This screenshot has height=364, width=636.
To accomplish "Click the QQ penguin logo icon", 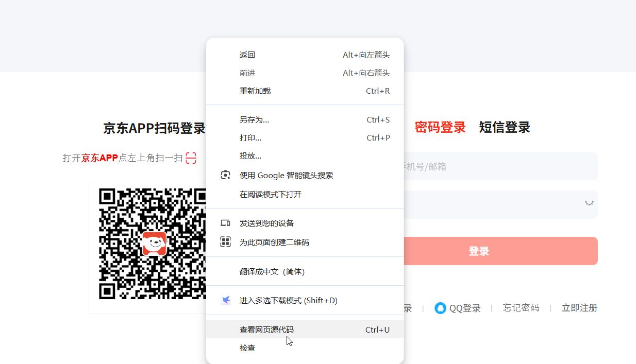I will [440, 308].
